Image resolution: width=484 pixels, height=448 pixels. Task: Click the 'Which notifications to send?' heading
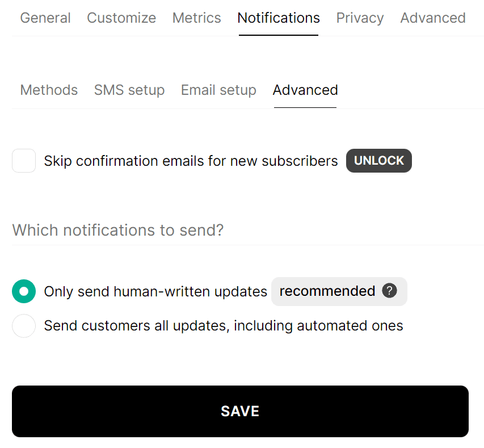(x=117, y=230)
